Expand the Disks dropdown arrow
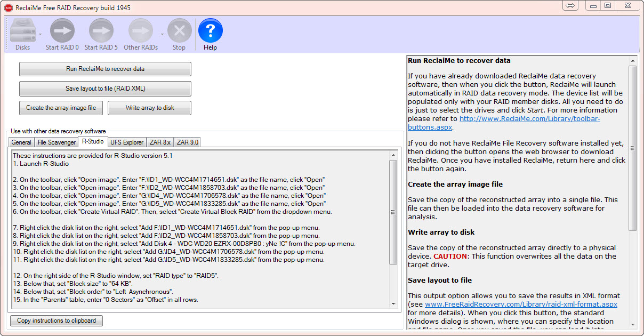644x336 pixels. tap(40, 34)
